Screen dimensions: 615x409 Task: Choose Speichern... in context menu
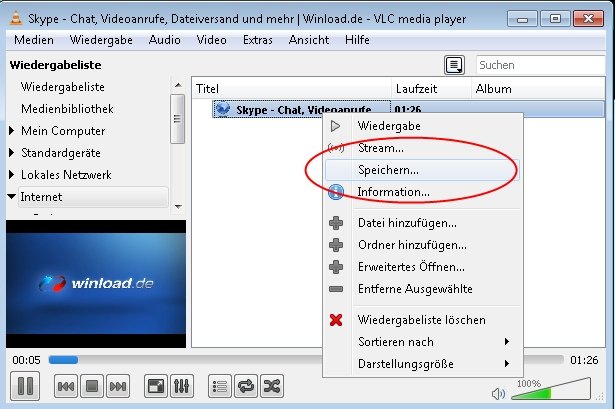(x=422, y=170)
